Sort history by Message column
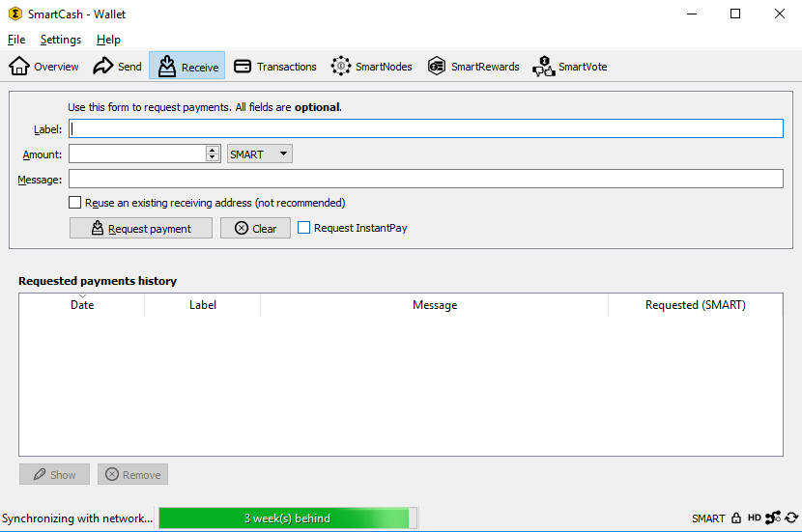Image resolution: width=802 pixels, height=532 pixels. click(435, 304)
